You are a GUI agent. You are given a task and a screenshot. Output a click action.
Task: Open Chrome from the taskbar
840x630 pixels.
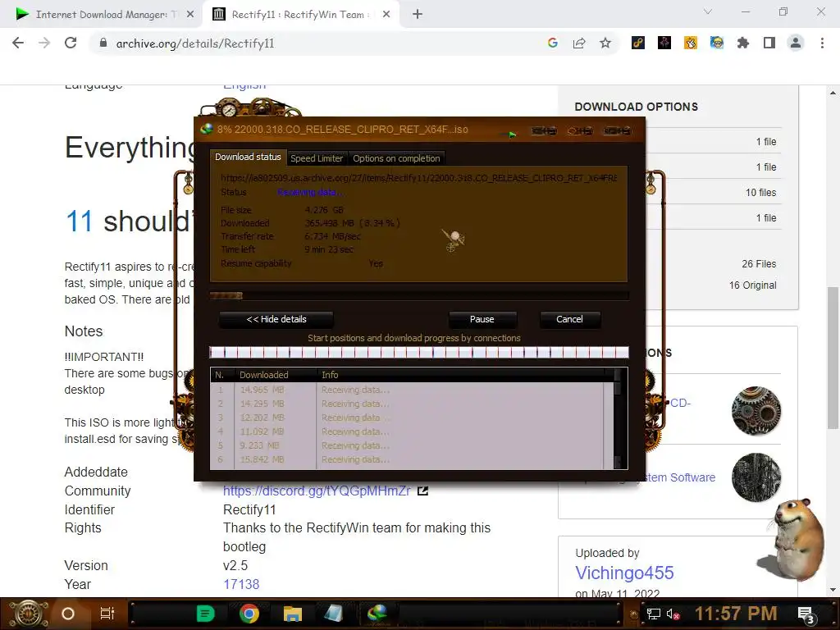(249, 614)
